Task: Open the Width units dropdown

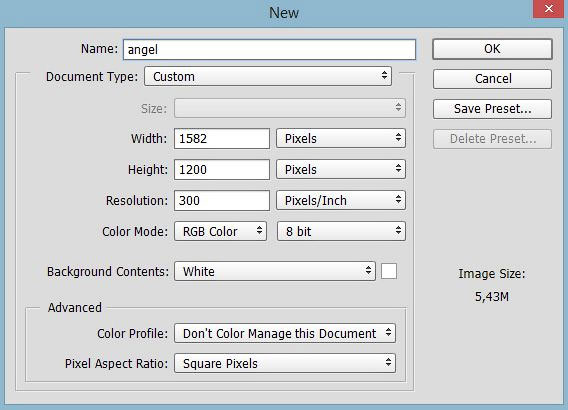Action: (x=341, y=139)
